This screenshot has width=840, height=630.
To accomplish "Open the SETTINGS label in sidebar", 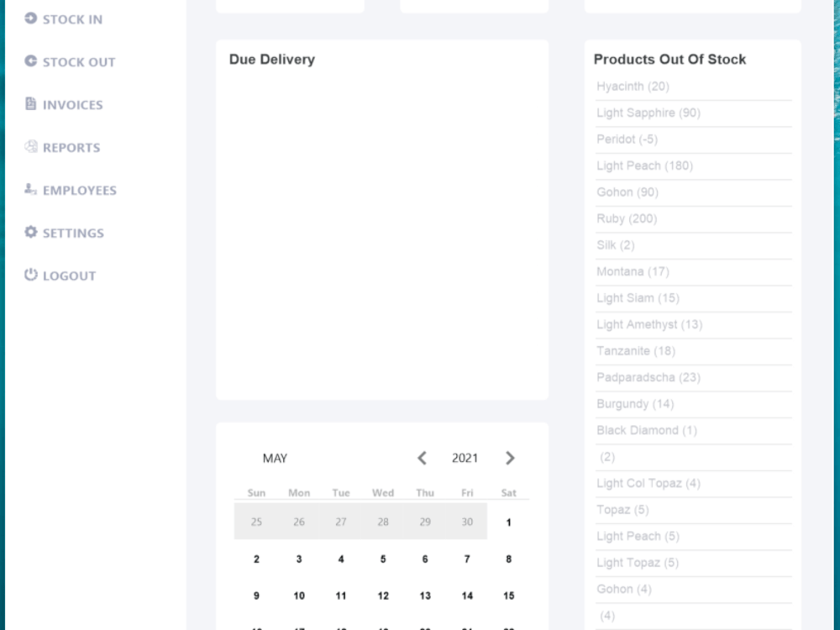I will pos(73,233).
